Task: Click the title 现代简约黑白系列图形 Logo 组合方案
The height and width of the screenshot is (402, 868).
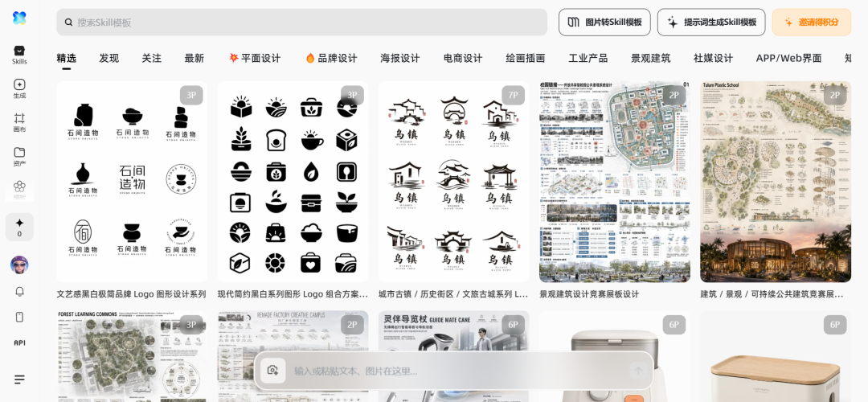Action: click(x=293, y=294)
